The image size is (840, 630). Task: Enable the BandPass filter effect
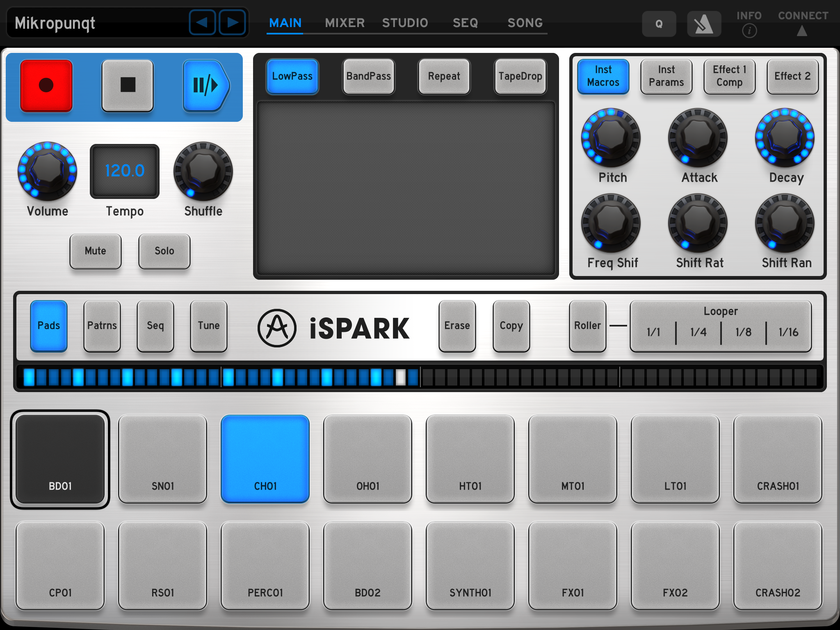369,77
